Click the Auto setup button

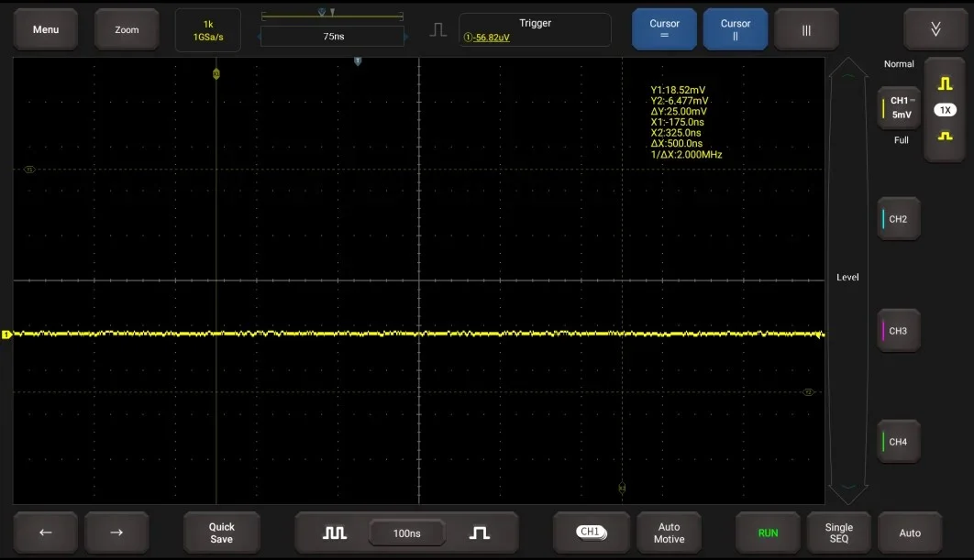click(x=910, y=533)
